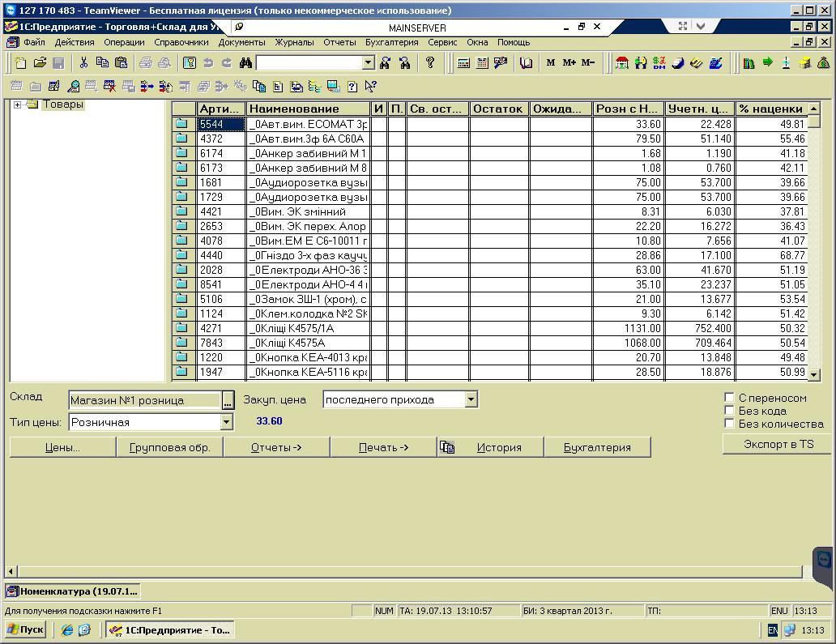Click the Paste clipboard icon
Screen dimensions: 836x644
121,63
